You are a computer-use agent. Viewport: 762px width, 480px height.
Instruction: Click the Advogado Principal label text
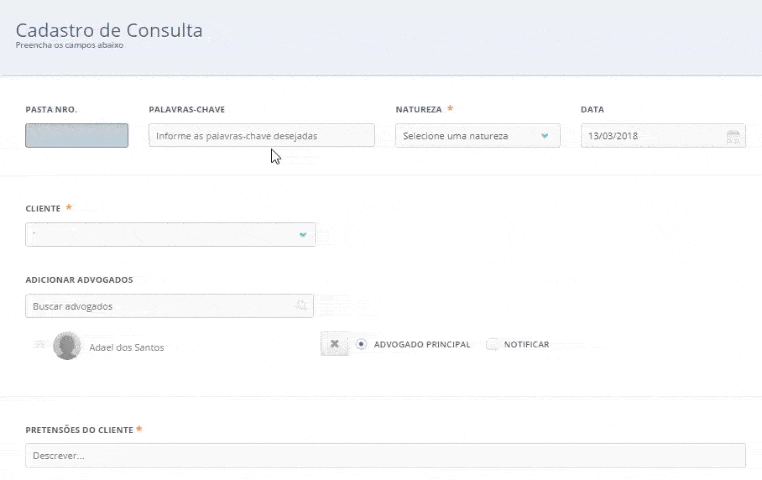pos(422,344)
